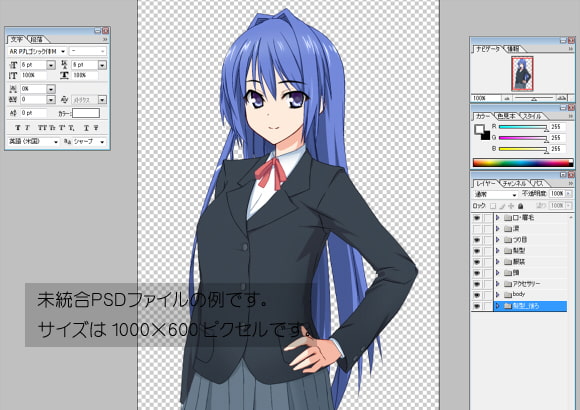Switch to the スタイル styles tab
580x410 pixels.
pos(532,116)
